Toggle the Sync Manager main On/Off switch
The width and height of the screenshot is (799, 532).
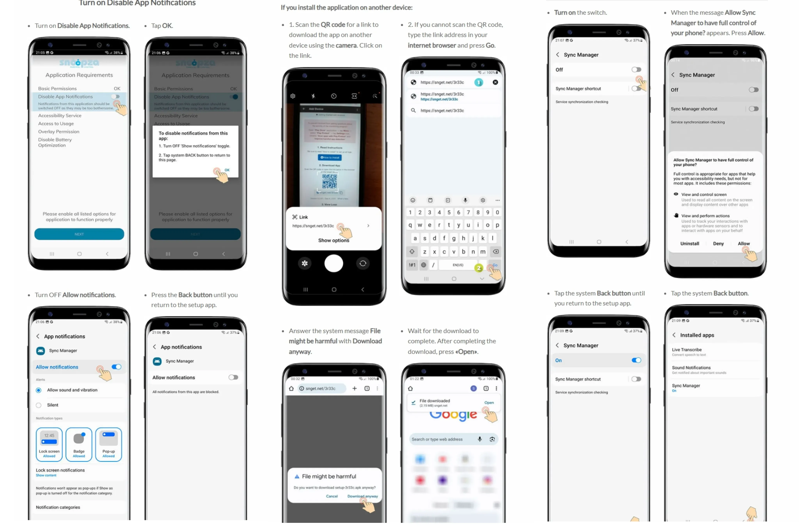coord(637,69)
